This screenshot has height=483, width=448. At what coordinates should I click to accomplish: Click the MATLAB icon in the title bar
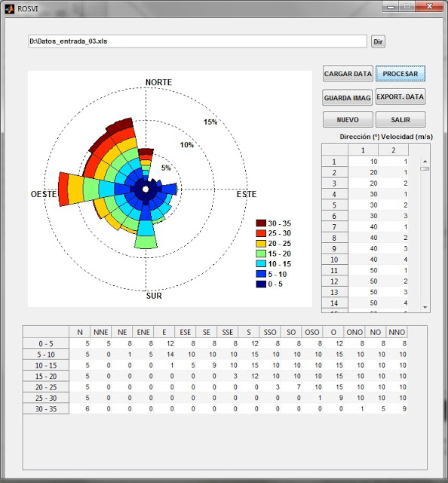click(10, 8)
